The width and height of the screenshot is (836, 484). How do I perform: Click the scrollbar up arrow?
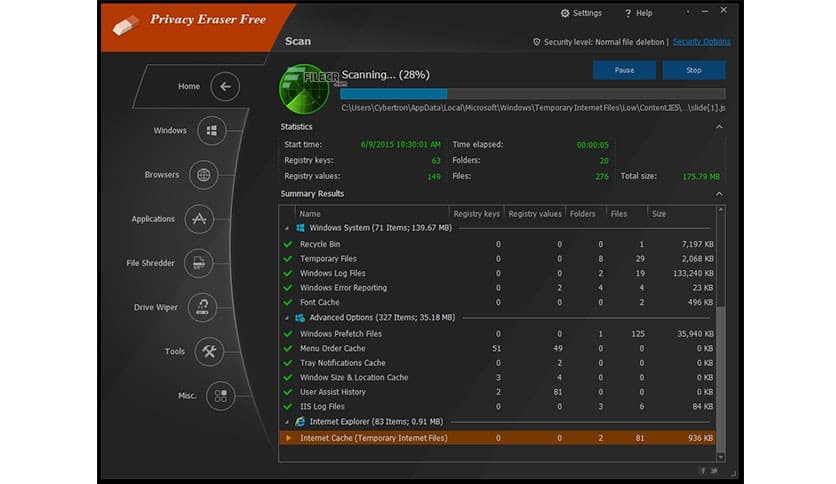point(721,210)
